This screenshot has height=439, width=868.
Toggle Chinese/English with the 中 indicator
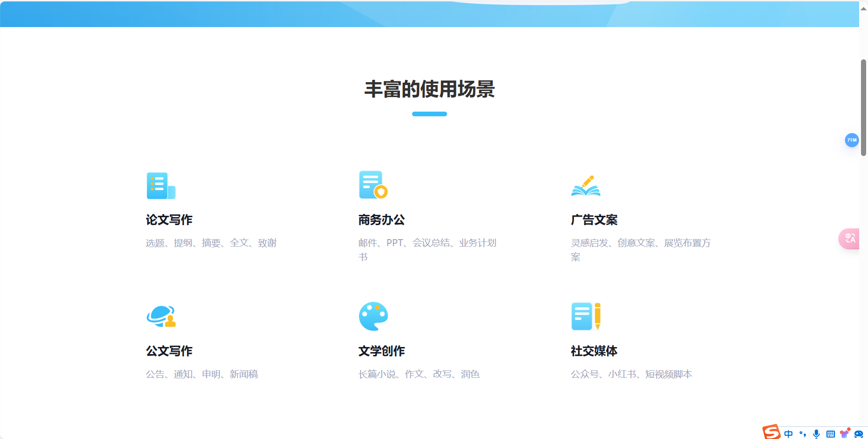coord(789,433)
